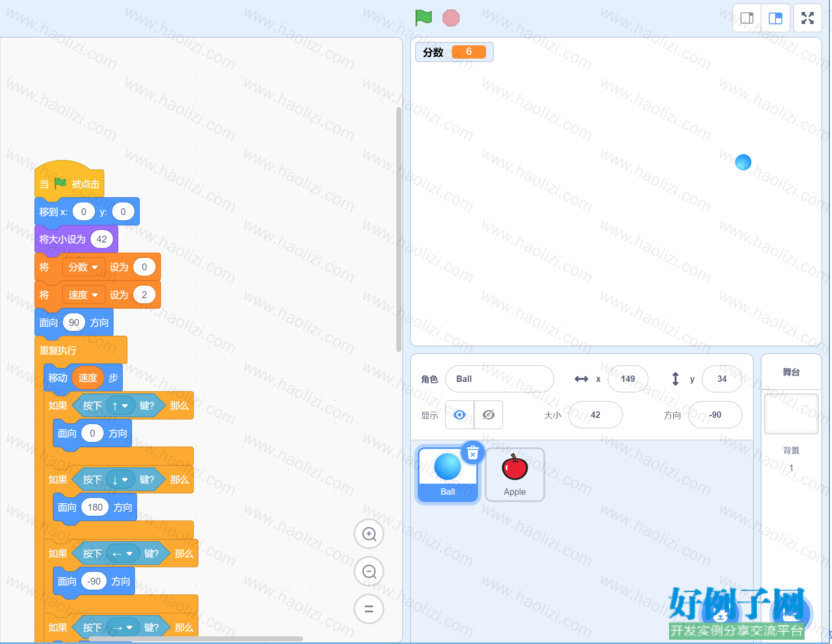The width and height of the screenshot is (832, 644).
Task: Click the x value in the 移到 block
Action: pyautogui.click(x=83, y=212)
